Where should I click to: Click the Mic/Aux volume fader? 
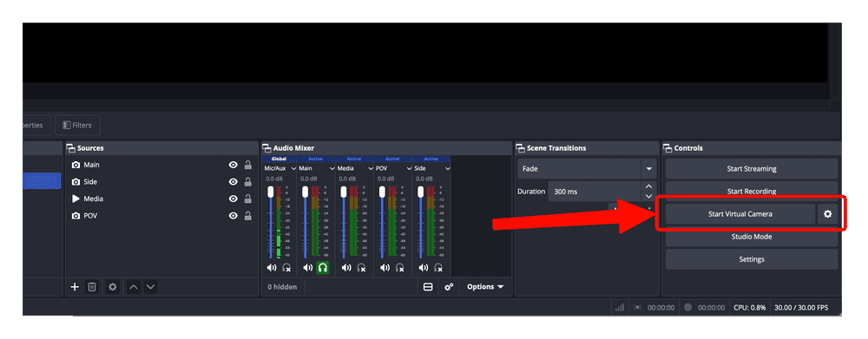point(271,192)
